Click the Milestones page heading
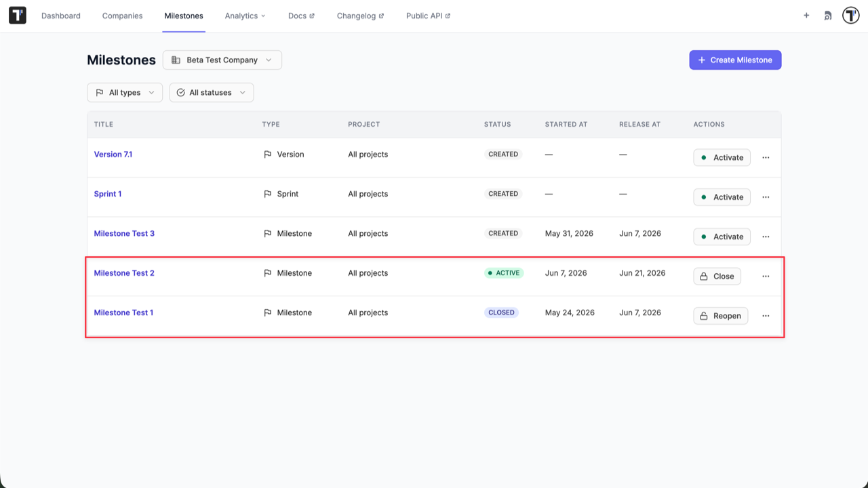The image size is (868, 488). tap(121, 60)
